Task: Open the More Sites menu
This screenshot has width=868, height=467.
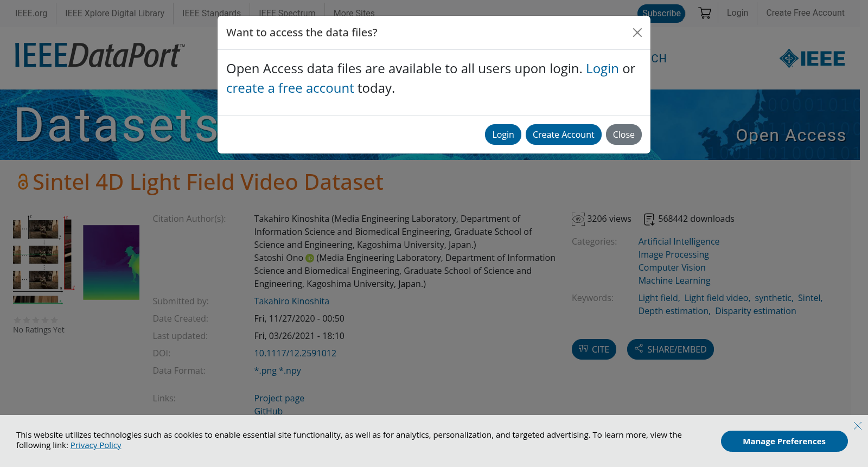Action: 354,13
